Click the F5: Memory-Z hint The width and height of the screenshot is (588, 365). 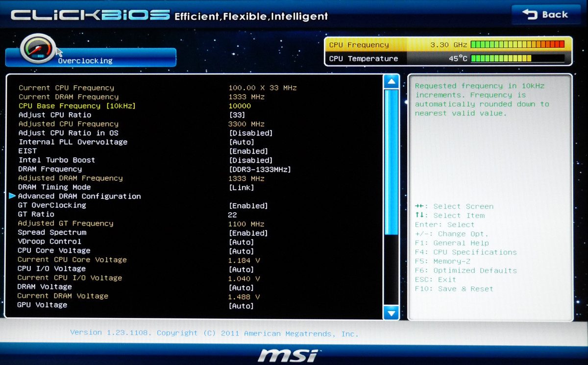tap(442, 261)
